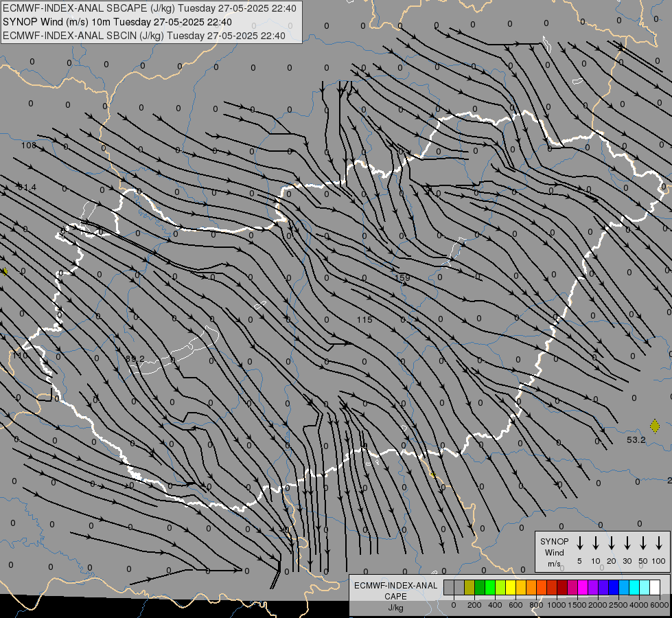Click the 10 m/s wind arrow in legend
Screen dimensions: 672x618
(595, 543)
